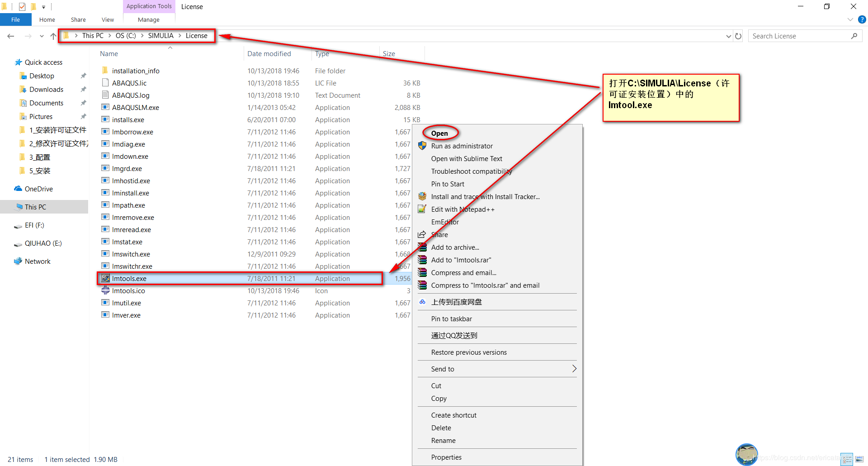Screen dimensions: 868x466
Task: Select Quick access in the navigation pane
Action: pyautogui.click(x=43, y=62)
